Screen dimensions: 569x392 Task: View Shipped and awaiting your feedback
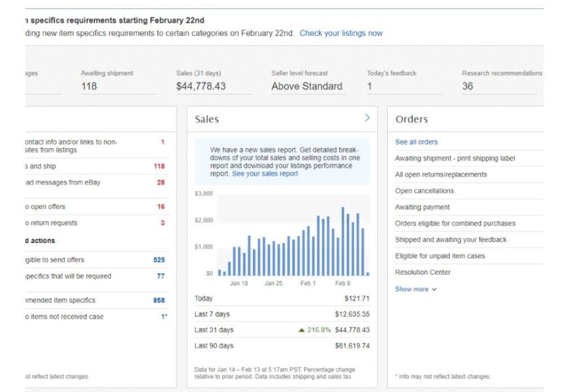[450, 240]
